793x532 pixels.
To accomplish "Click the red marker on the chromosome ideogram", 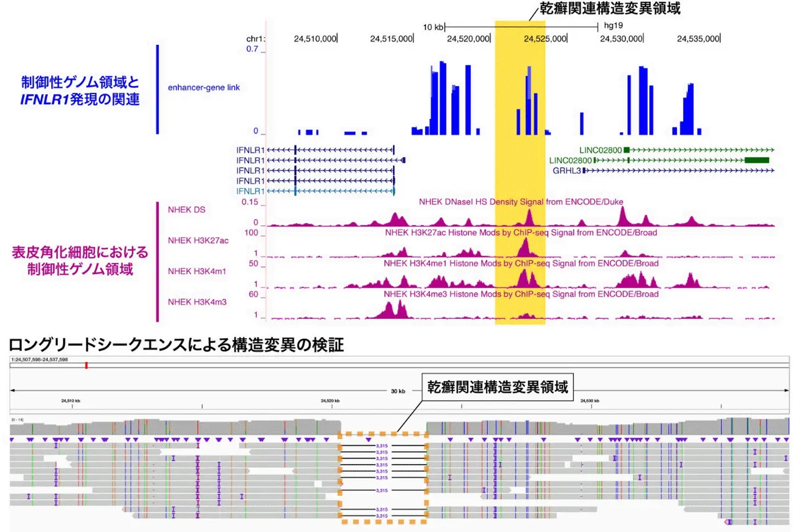I will click(86, 365).
